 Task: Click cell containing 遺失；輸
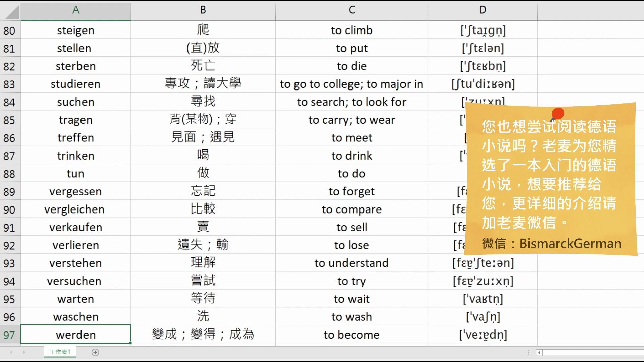pos(203,245)
